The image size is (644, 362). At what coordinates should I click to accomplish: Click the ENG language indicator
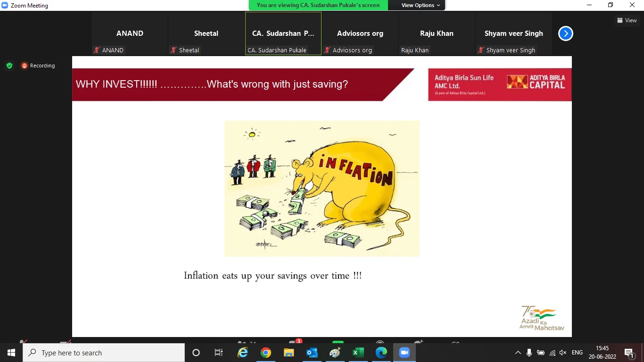(x=577, y=353)
